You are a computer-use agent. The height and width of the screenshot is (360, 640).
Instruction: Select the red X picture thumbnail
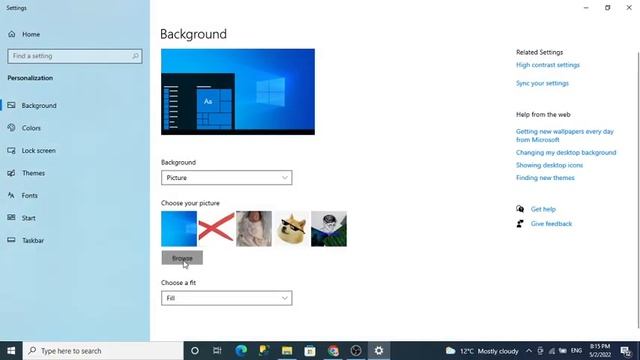coord(216,229)
